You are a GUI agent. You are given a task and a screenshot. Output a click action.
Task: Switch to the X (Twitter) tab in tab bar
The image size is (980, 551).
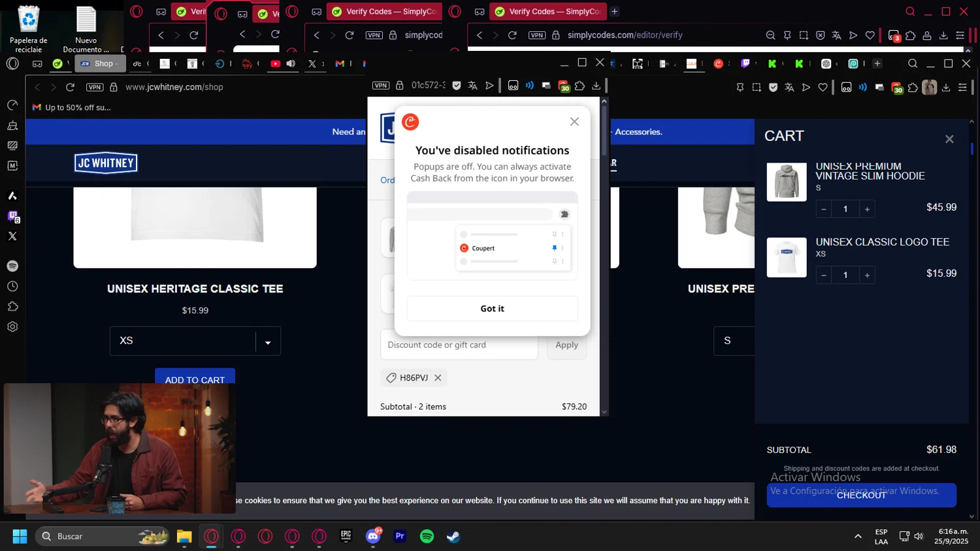(315, 63)
